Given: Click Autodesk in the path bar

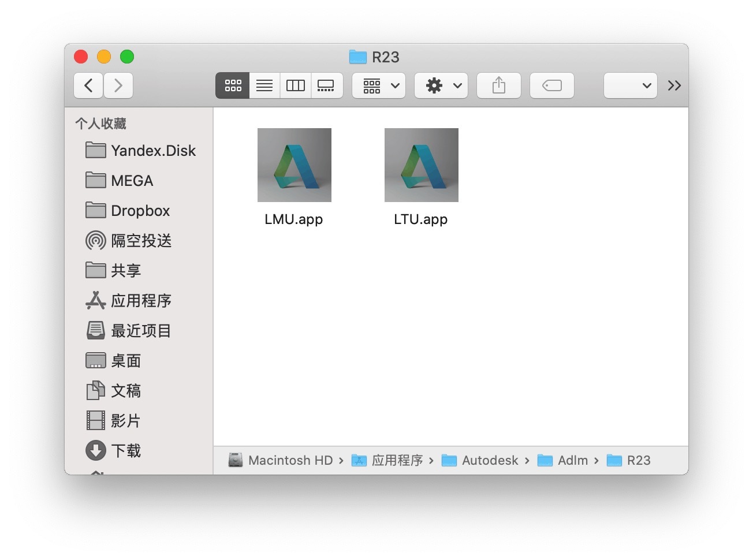Looking at the screenshot, I should (x=490, y=460).
